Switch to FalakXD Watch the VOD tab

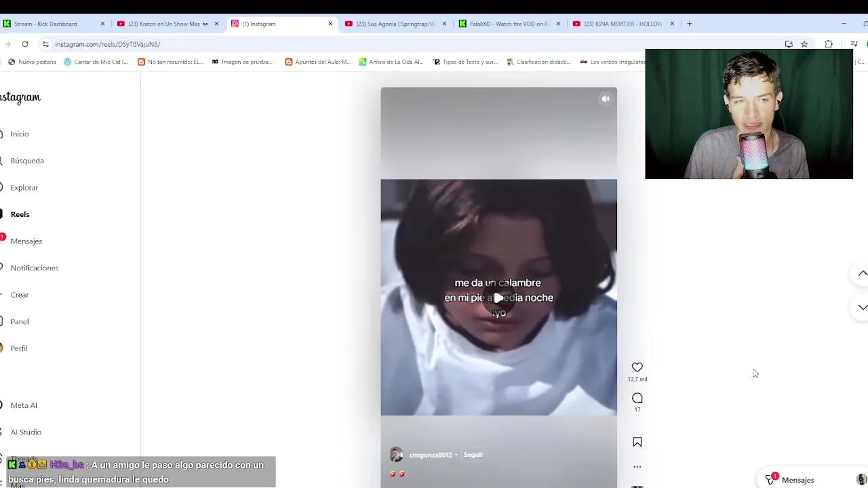(x=510, y=24)
